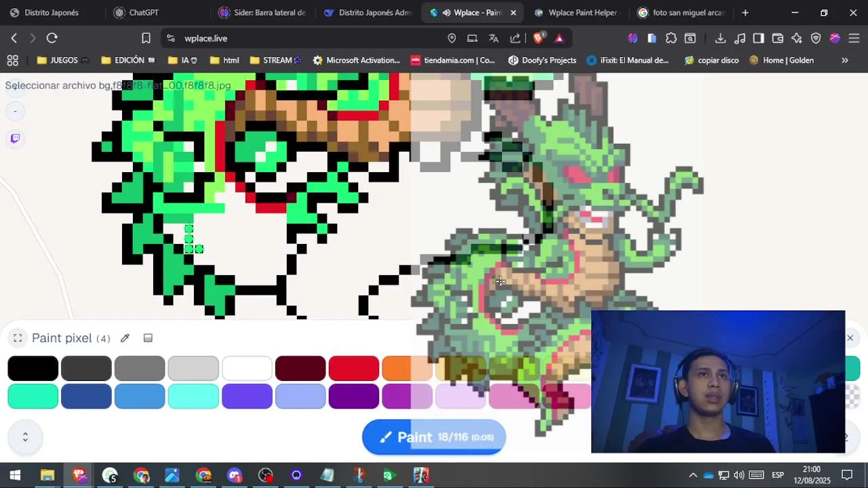Choose the dark gray color swatch
This screenshot has height=488, width=868.
(x=86, y=369)
